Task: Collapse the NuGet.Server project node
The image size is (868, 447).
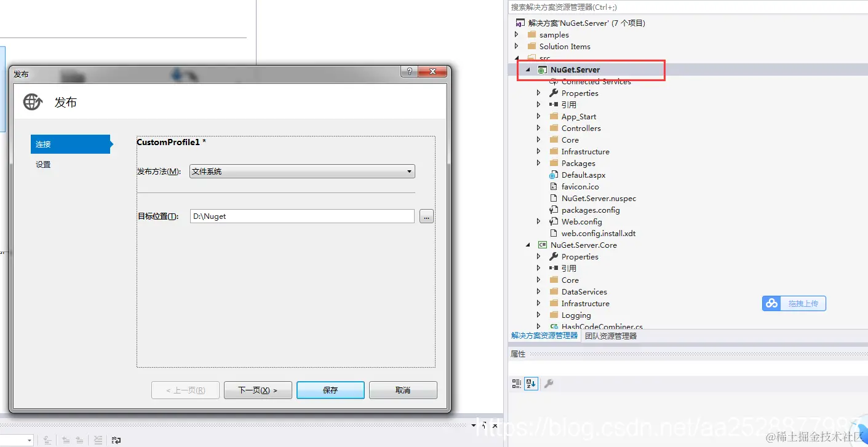Action: (x=528, y=70)
